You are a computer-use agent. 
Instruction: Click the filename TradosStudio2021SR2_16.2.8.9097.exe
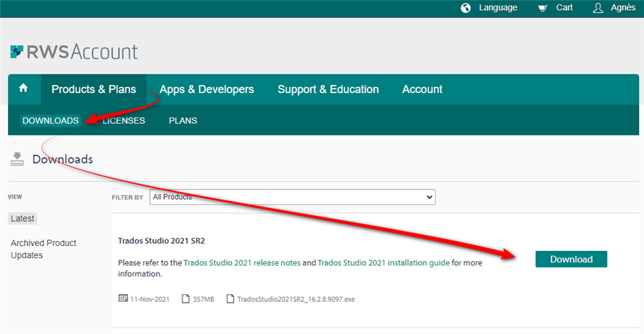(296, 299)
